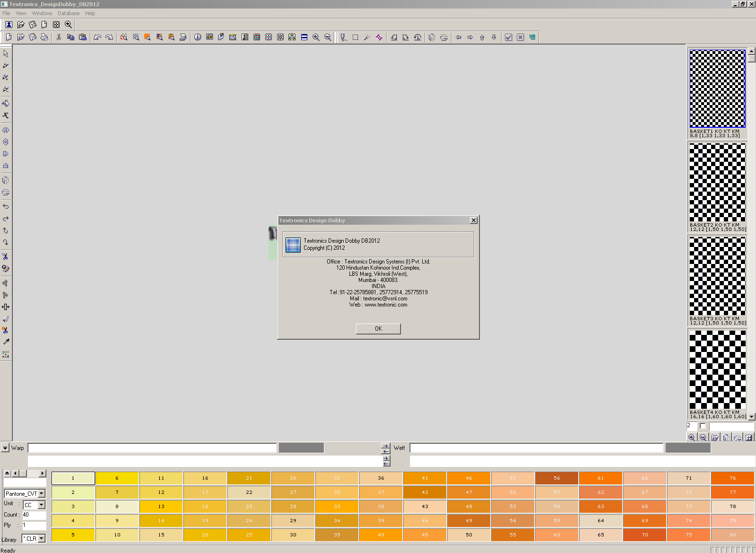Pick color swatch number 6 (yellow)
Image resolution: width=756 pixels, height=553 pixels.
coord(117,478)
